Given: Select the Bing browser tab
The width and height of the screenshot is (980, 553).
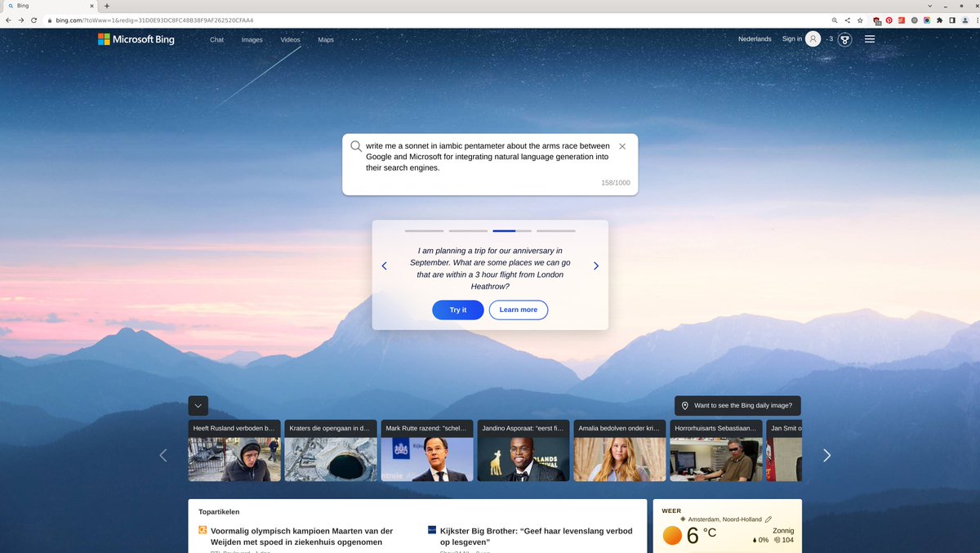Looking at the screenshot, I should (x=49, y=6).
